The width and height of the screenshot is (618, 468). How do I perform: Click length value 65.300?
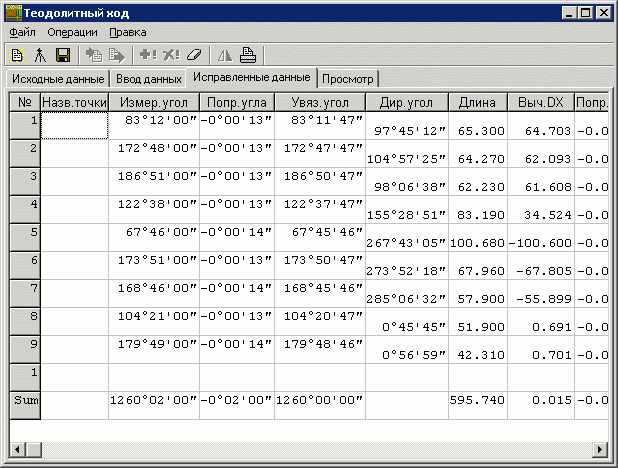click(x=481, y=131)
